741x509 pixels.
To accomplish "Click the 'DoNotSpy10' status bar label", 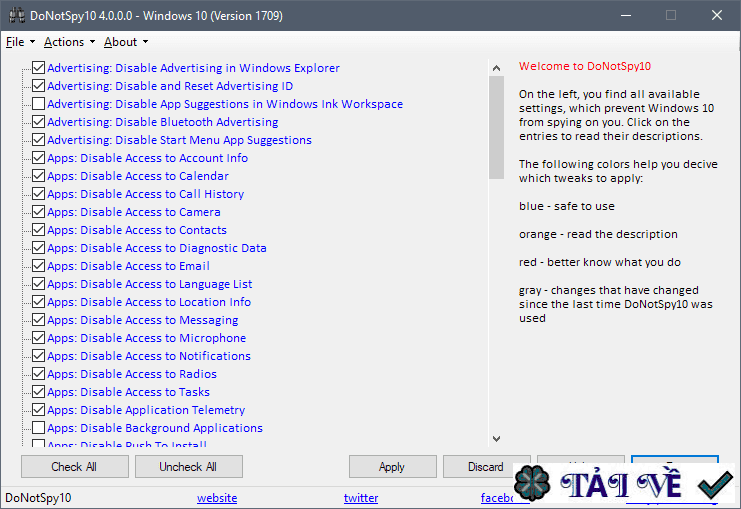I will tap(38, 498).
